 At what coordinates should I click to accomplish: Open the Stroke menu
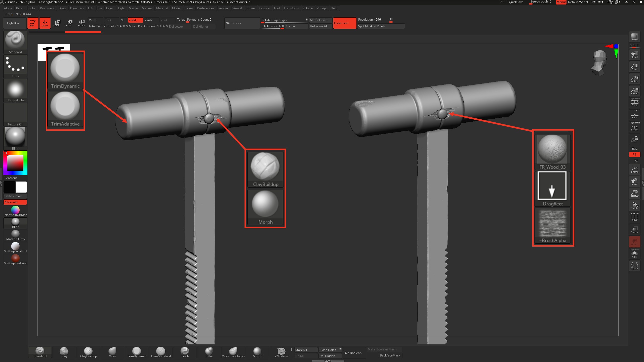(x=250, y=8)
